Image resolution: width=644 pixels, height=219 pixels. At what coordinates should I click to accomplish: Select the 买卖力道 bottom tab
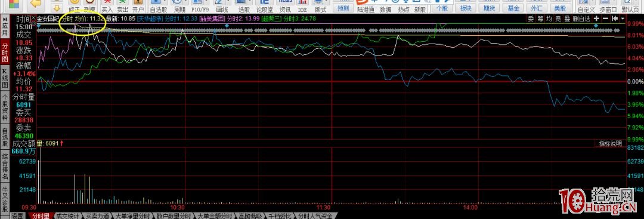tap(97, 216)
